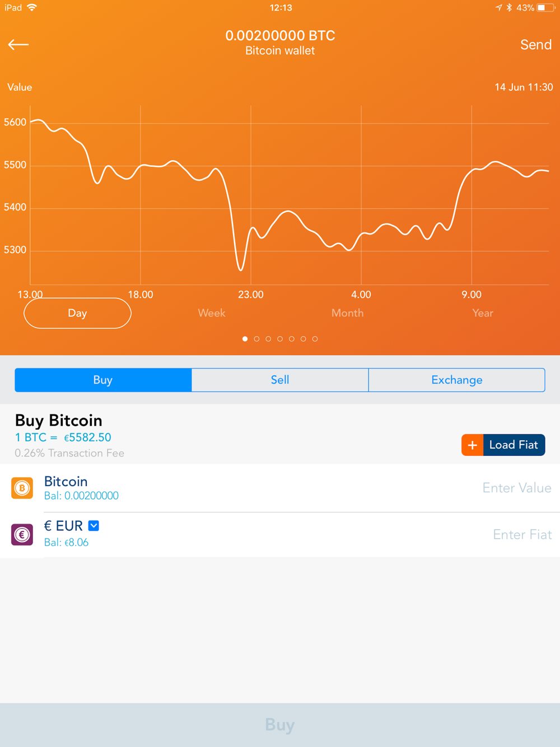Open the EUR currency dropdown chevron

pos(94,526)
